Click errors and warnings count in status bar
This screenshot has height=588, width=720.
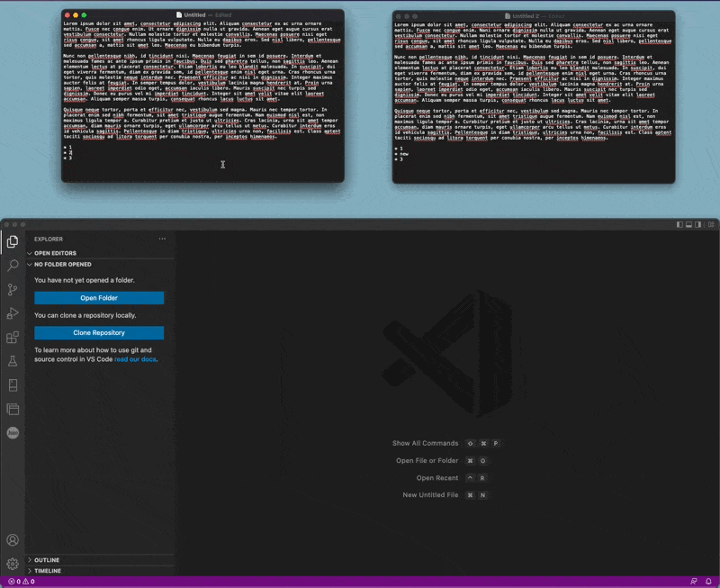20,582
